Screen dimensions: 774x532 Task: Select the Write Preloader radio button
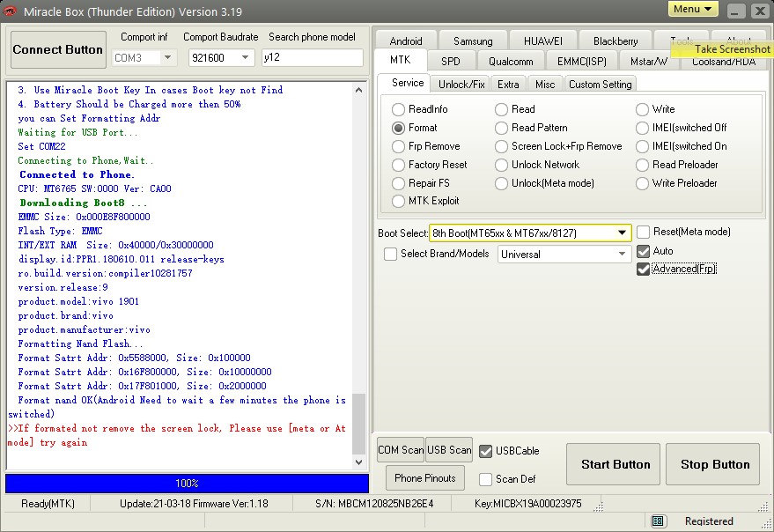[642, 183]
